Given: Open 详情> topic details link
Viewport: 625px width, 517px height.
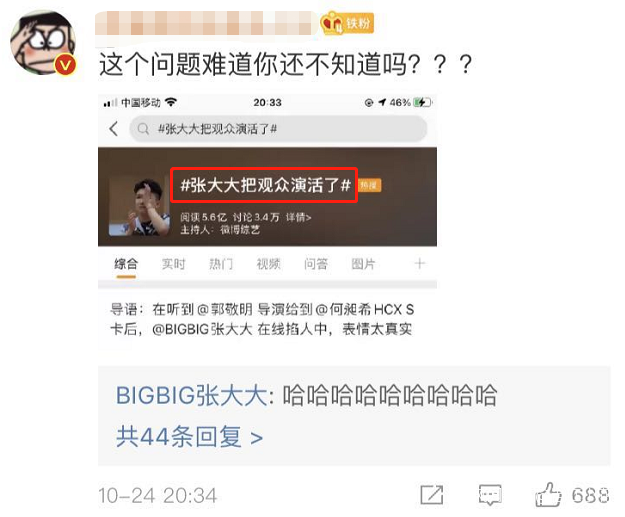Looking at the screenshot, I should [298, 217].
